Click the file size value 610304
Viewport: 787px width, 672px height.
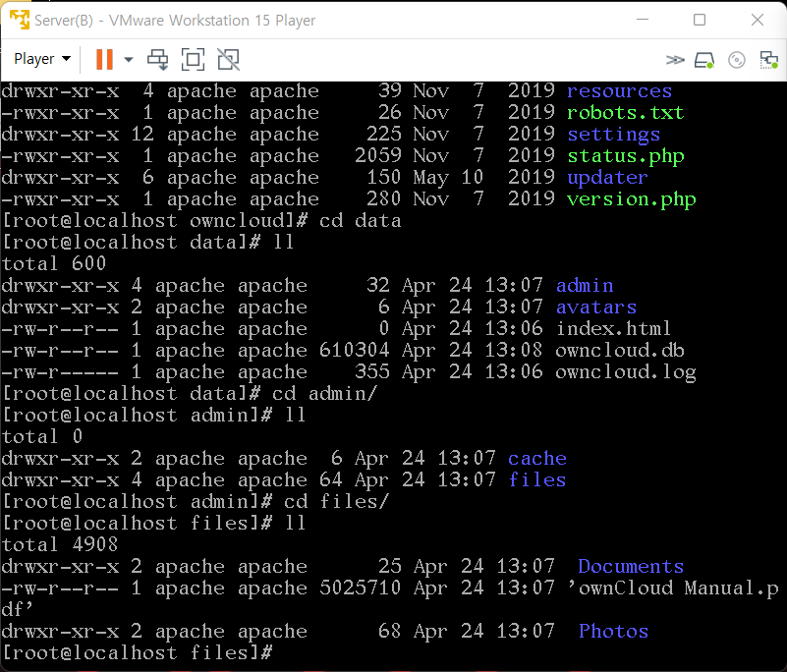[355, 351]
